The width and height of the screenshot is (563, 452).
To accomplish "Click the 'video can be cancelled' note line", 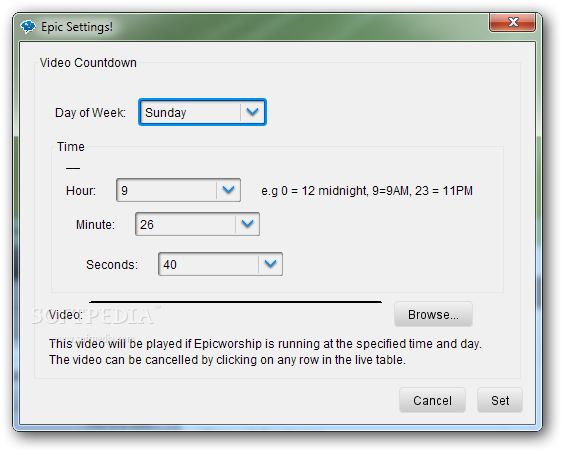I will pos(227,360).
